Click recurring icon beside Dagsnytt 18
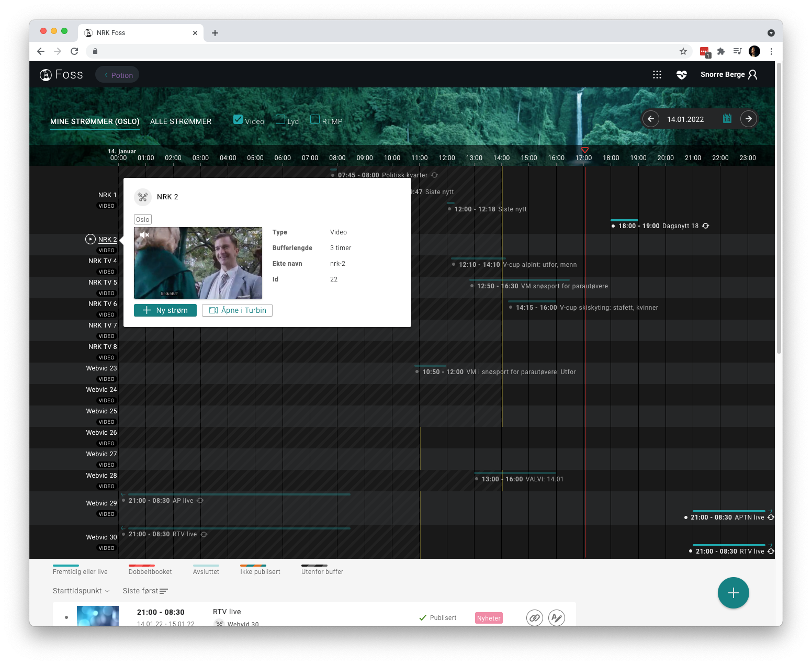This screenshot has width=812, height=665. click(x=705, y=226)
